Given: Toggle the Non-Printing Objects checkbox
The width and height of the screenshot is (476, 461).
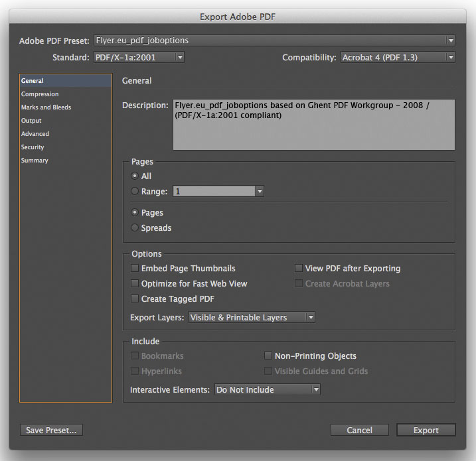Looking at the screenshot, I should point(268,356).
